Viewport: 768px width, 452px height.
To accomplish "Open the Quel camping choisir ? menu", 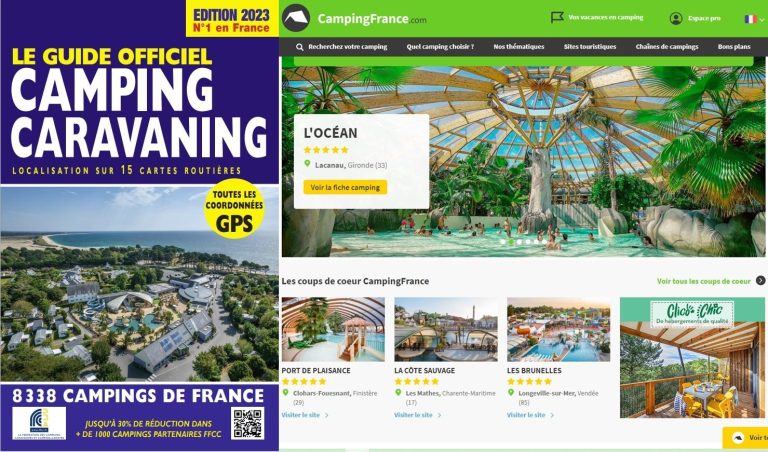I will click(x=440, y=47).
